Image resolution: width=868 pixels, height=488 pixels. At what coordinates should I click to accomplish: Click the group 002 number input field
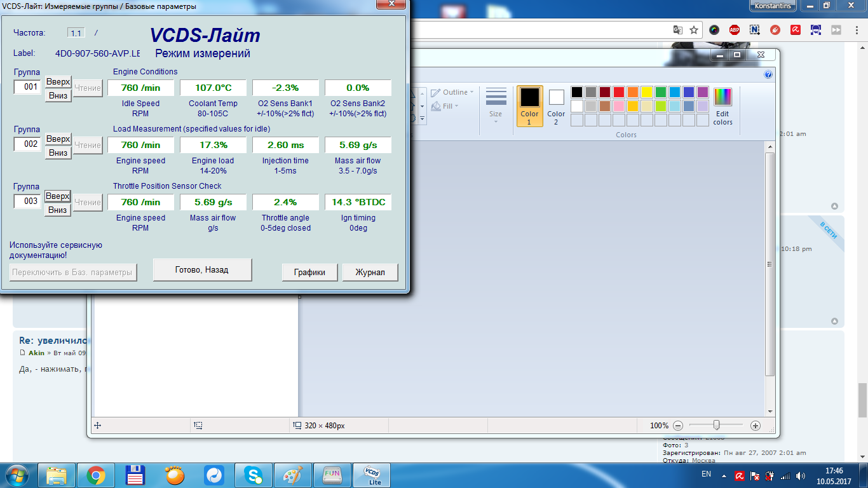[28, 144]
